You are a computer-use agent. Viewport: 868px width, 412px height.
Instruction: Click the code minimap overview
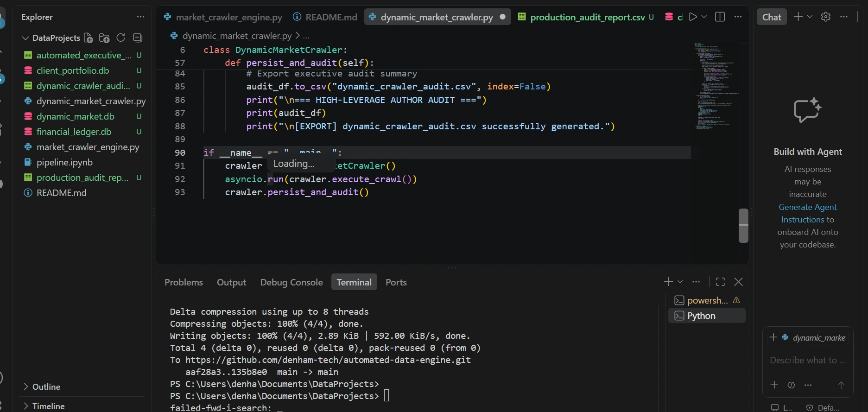(x=716, y=86)
